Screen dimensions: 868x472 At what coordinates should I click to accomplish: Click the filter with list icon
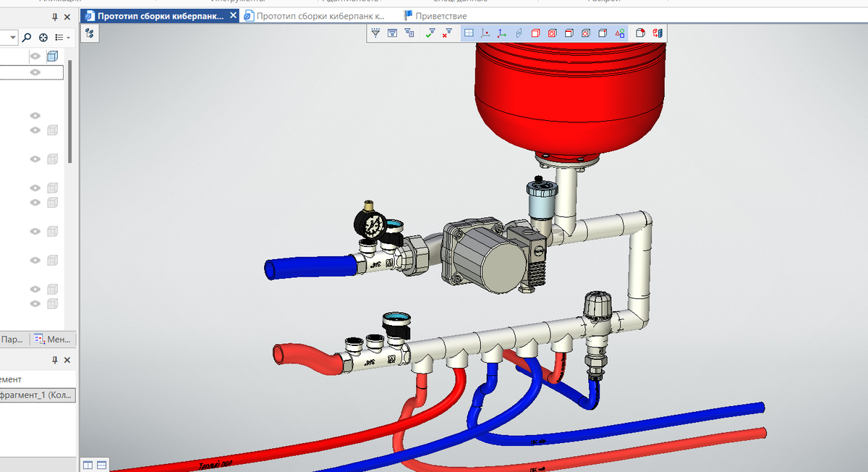[x=409, y=33]
